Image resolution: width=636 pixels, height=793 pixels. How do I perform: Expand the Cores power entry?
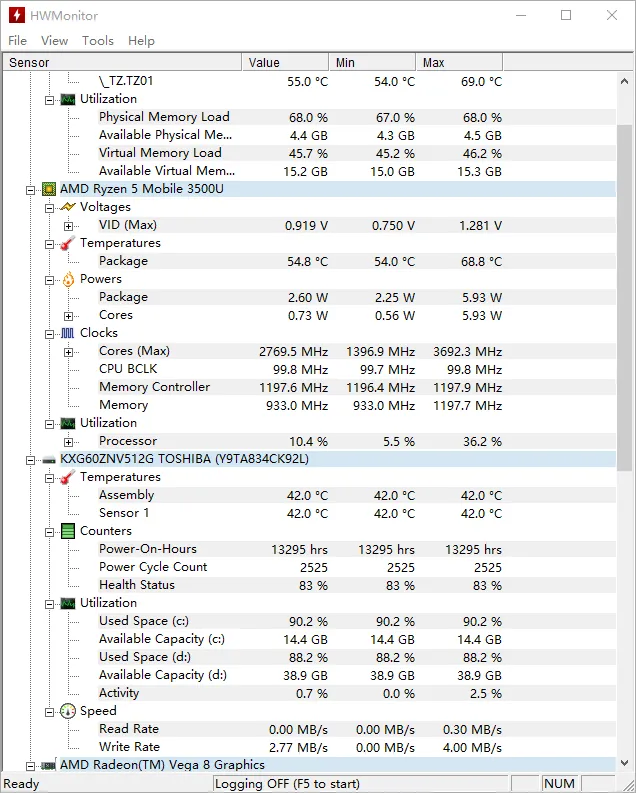click(x=68, y=316)
